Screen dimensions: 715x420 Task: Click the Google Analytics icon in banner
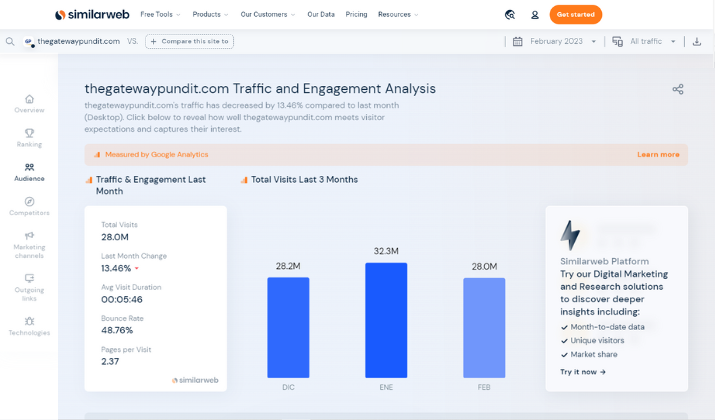tap(97, 155)
